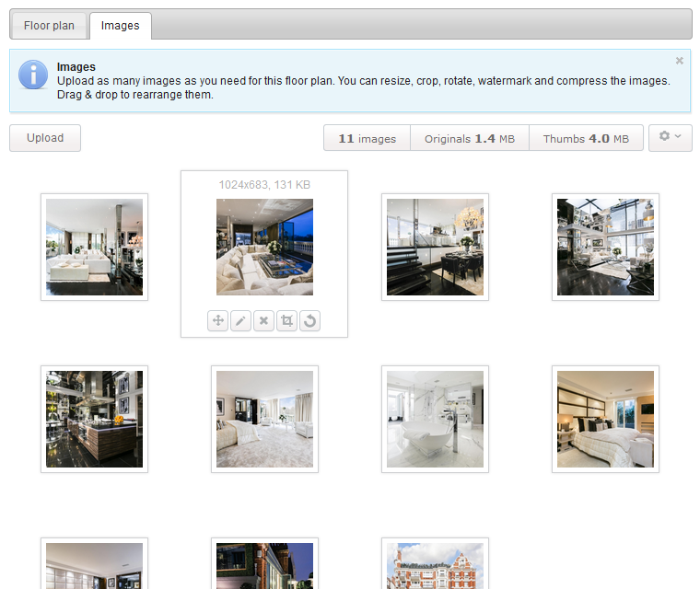Click the 1024x683, 131 KB label
The height and width of the screenshot is (589, 700).
[x=264, y=185]
